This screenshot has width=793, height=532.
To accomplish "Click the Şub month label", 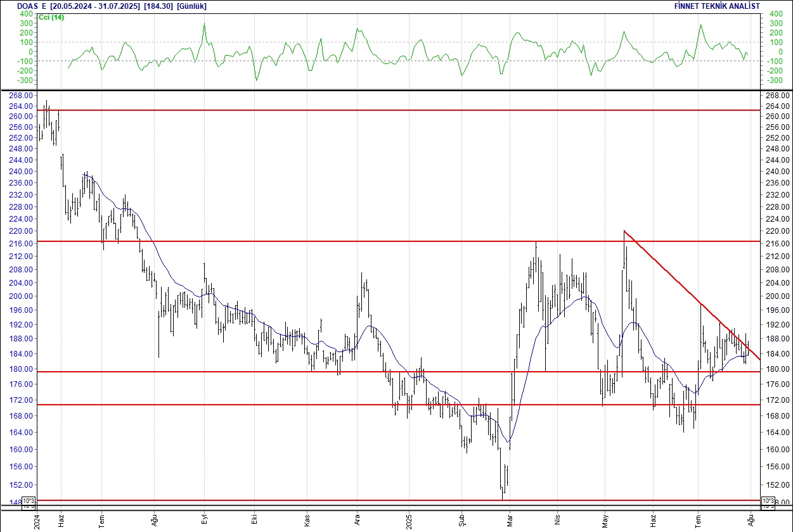I will tap(461, 521).
